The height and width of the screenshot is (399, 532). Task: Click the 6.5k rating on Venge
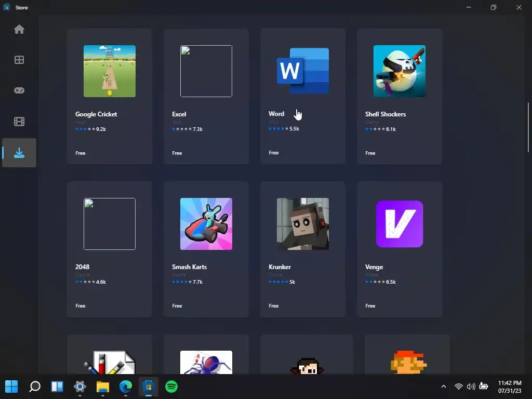click(391, 282)
